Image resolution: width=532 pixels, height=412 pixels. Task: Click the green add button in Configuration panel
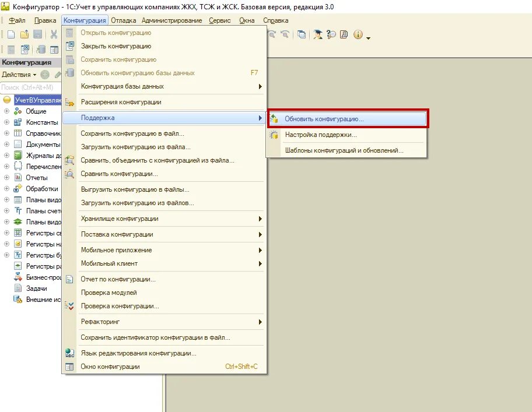point(45,75)
